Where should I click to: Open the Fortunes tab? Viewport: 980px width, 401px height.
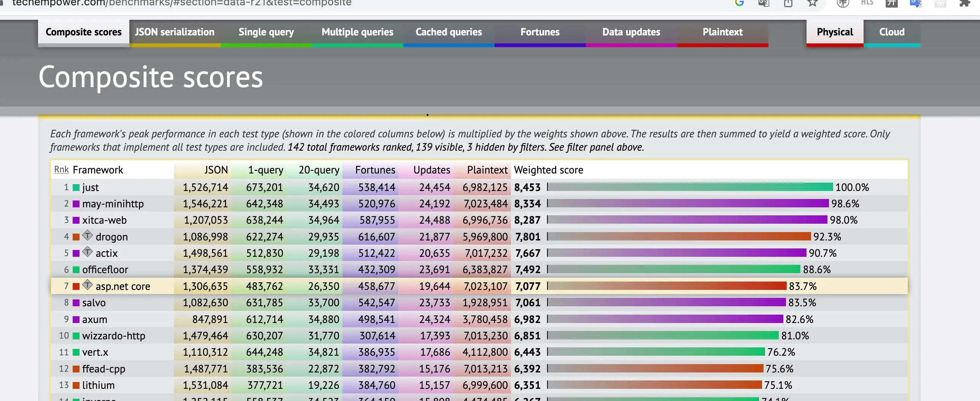pyautogui.click(x=540, y=33)
